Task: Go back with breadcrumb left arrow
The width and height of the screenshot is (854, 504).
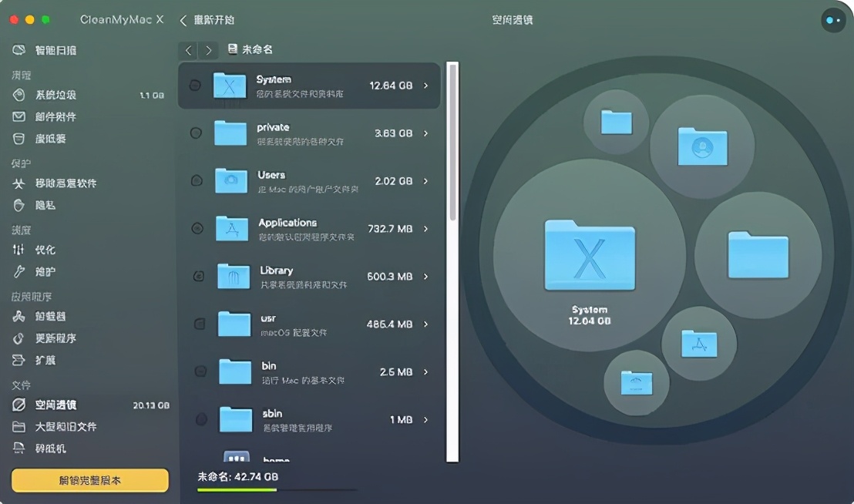Action: tap(188, 50)
